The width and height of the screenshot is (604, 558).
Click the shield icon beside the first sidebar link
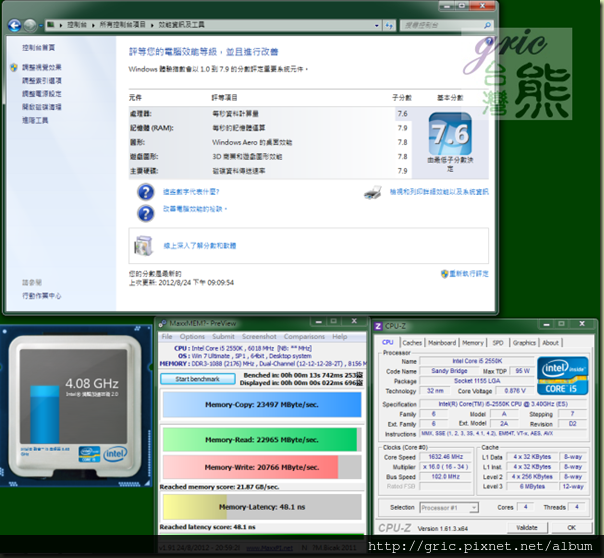pos(14,67)
